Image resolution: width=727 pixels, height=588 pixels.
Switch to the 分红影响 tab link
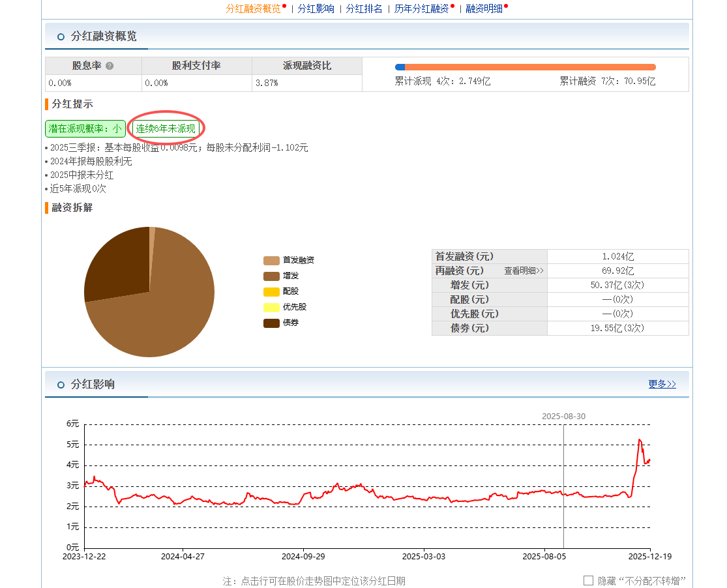click(x=316, y=9)
